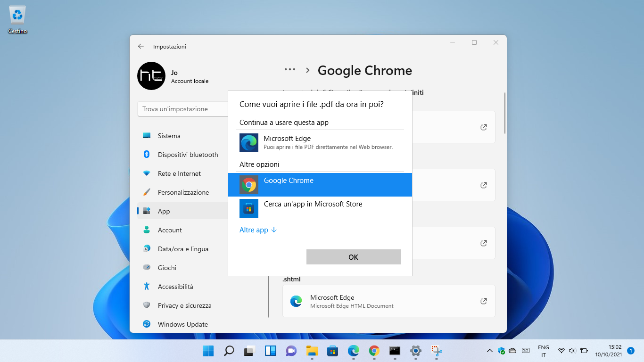Choose Google Chrome to open PDF files
This screenshot has width=644, height=362.
[x=320, y=185]
